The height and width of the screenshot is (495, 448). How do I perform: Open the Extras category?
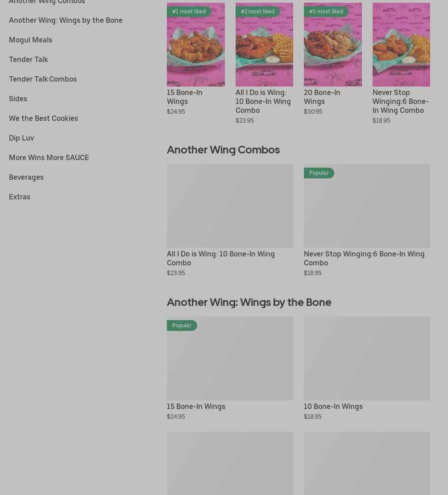coord(20,197)
